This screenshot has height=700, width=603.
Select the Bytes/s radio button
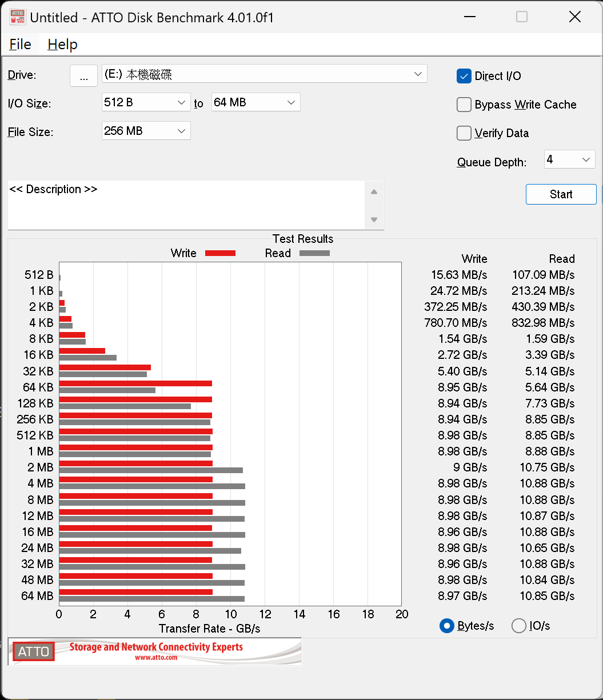coord(446,626)
